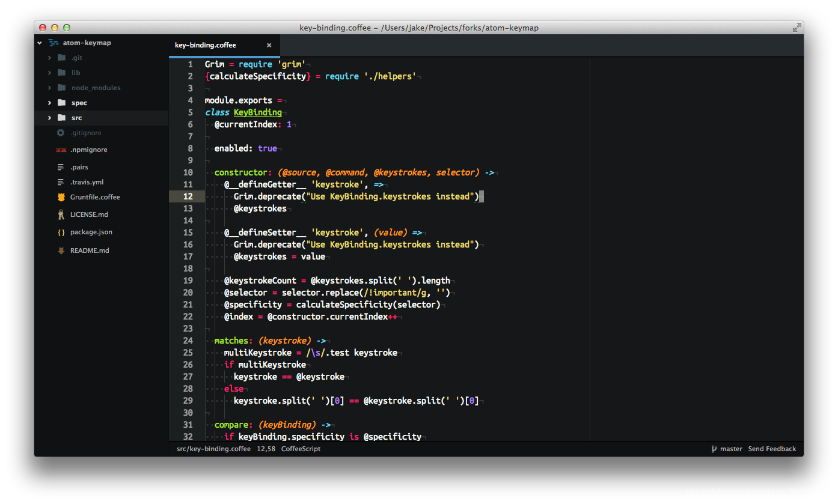The image size is (838, 504).
Task: Click 'calculateSpecificity' on line 2
Action: click(x=258, y=76)
